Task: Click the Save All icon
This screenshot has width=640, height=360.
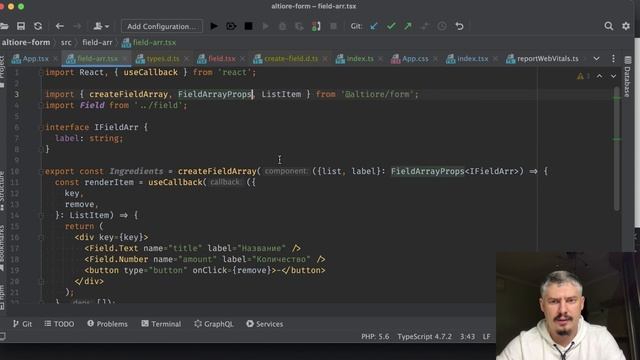Action: [21, 26]
